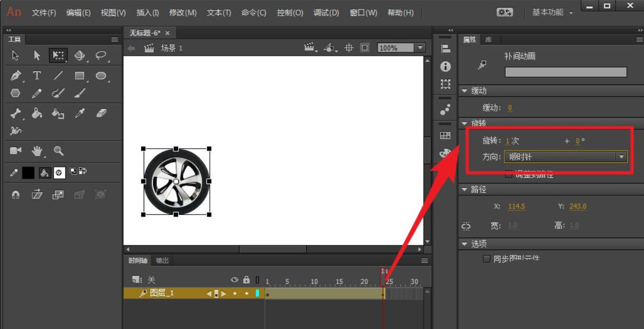
Task: Select the Eraser tool
Action: point(101,113)
